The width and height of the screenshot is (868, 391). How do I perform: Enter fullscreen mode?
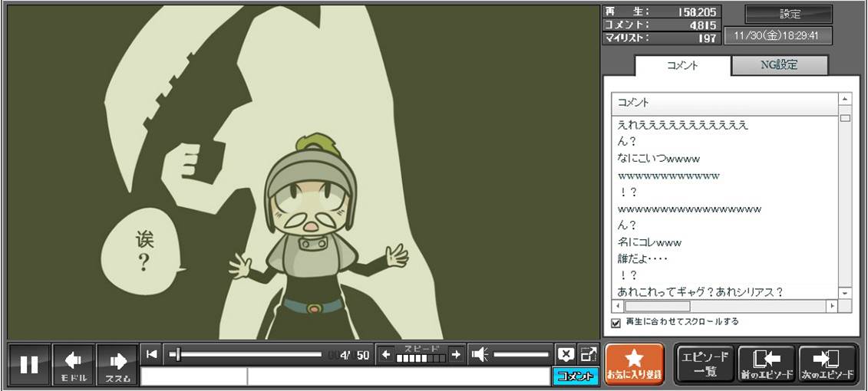pyautogui.click(x=589, y=354)
